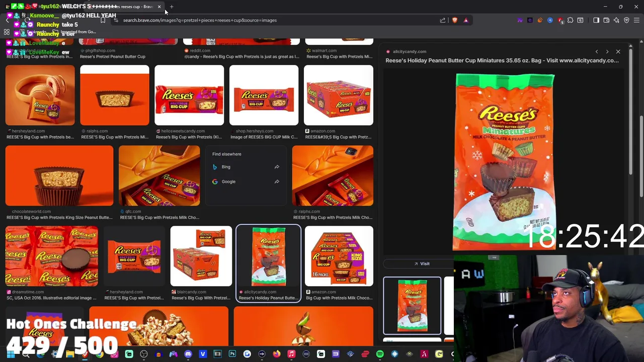This screenshot has width=644, height=362.
Task: Share the page via address bar share icon
Action: [443, 20]
